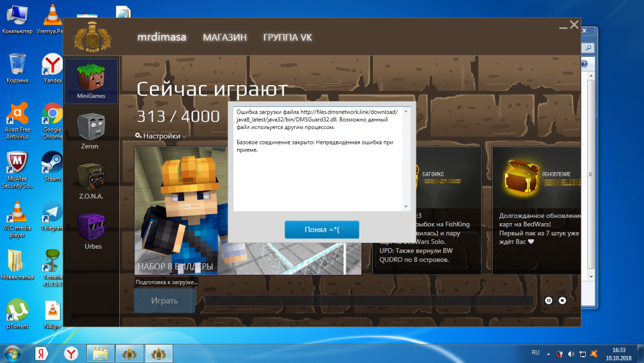
Task: Switch to first launcher taskbar item
Action: (x=129, y=353)
